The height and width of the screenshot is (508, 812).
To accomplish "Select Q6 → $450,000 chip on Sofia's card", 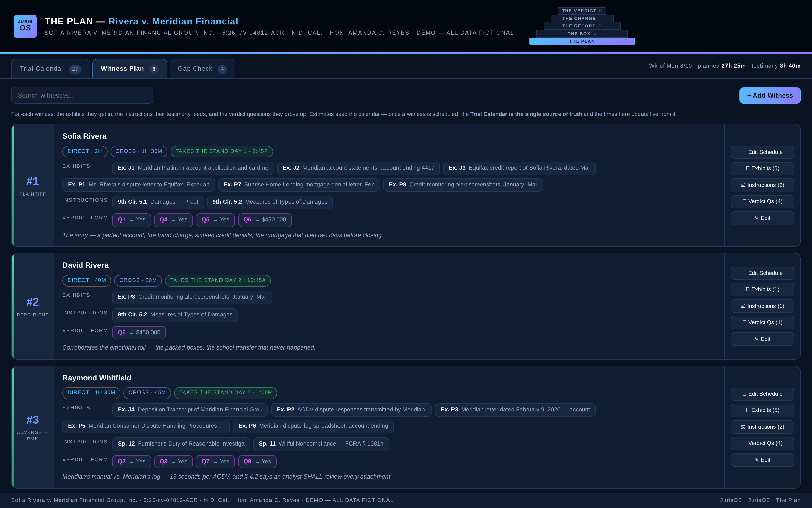I will tap(265, 220).
